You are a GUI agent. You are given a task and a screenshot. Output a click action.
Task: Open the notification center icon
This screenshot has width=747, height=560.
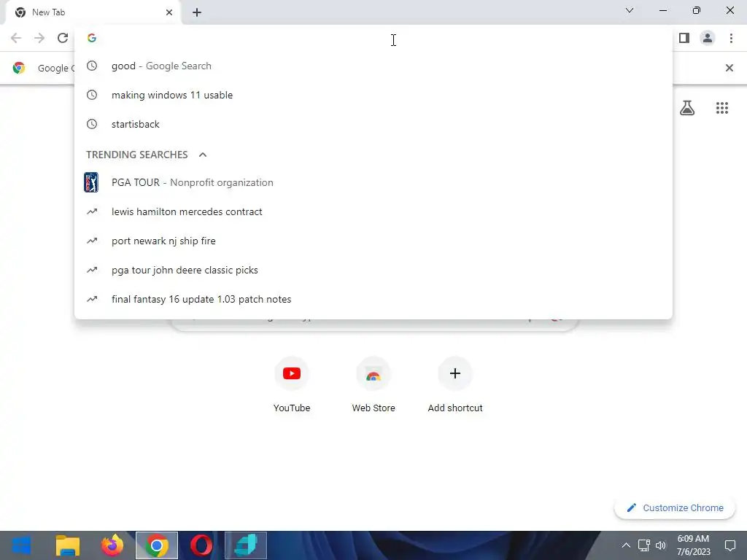729,545
